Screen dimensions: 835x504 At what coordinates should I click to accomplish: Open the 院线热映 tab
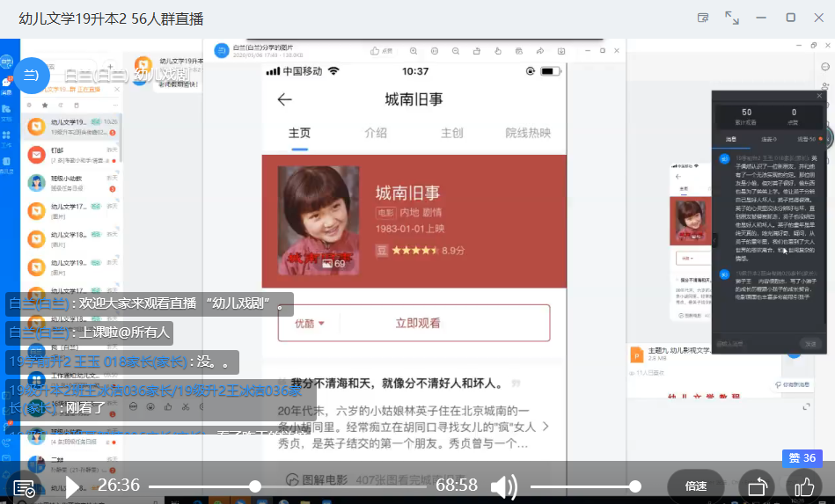tap(527, 133)
